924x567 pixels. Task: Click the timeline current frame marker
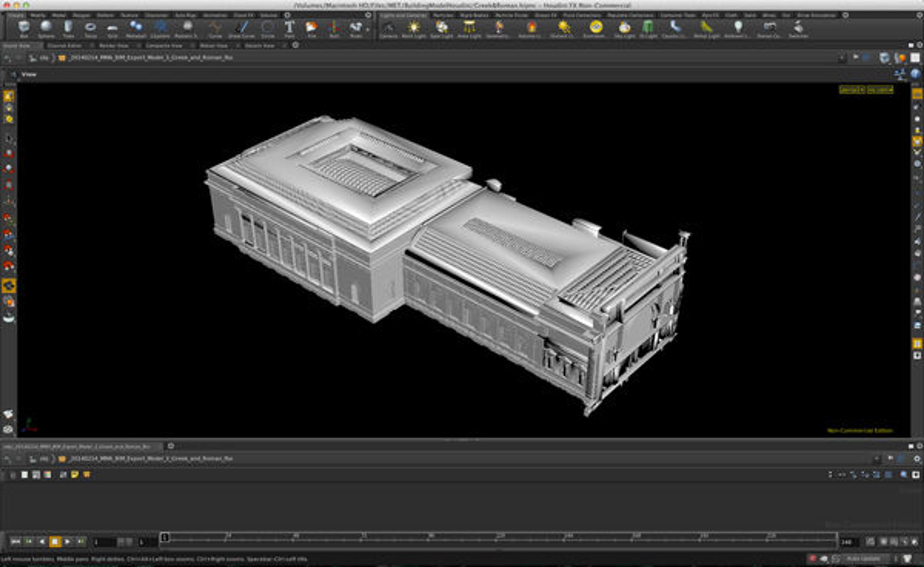coord(165,537)
